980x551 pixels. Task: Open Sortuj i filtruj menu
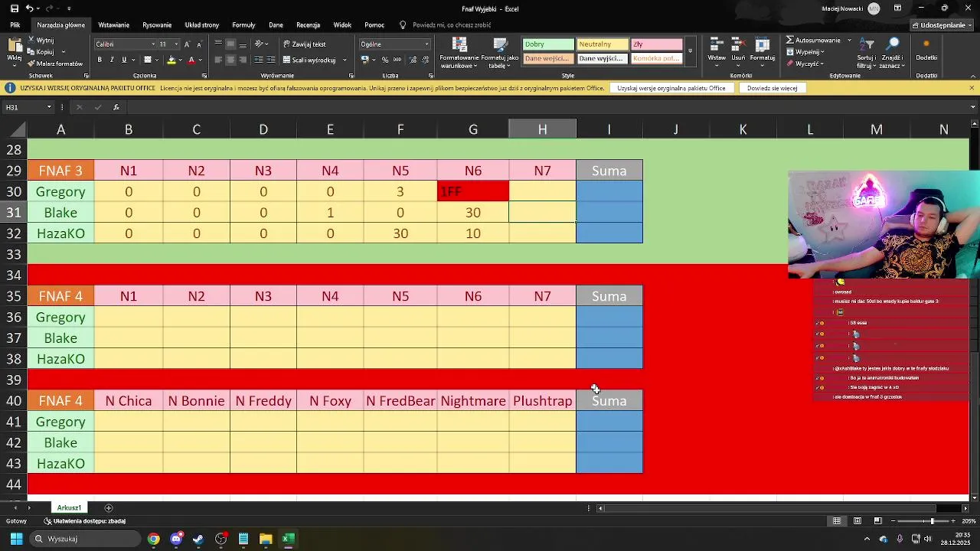click(867, 52)
